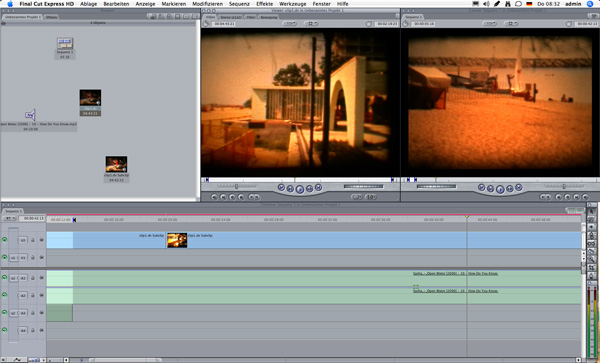
Task: Toggle clip overlays button at Timeline bottom
Action: pos(18,360)
